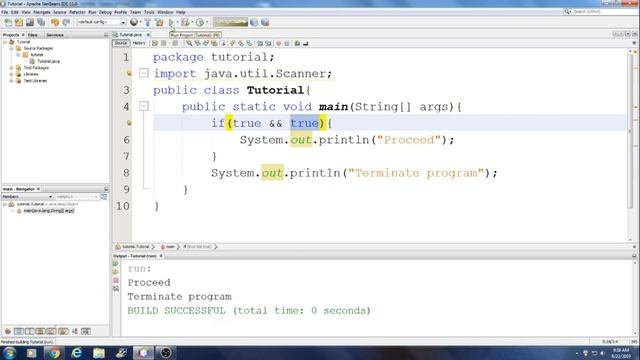Open the File menu
Image resolution: width=640 pixels, height=360 pixels.
coord(4,12)
